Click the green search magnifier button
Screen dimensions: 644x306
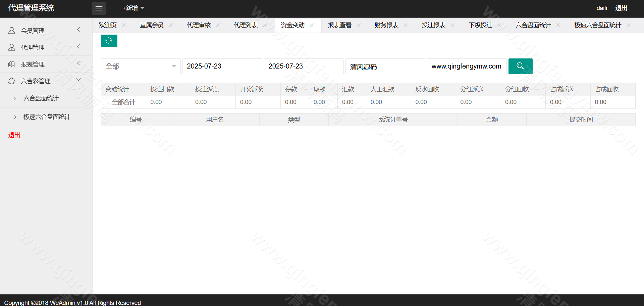pyautogui.click(x=520, y=66)
